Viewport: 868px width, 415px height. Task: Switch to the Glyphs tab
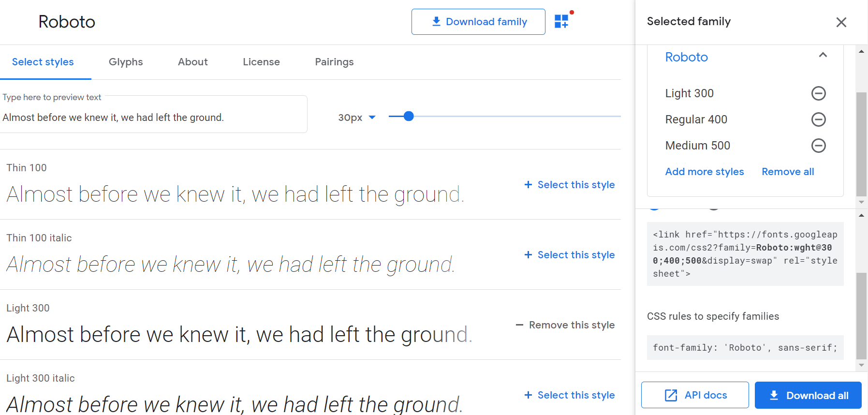(126, 62)
